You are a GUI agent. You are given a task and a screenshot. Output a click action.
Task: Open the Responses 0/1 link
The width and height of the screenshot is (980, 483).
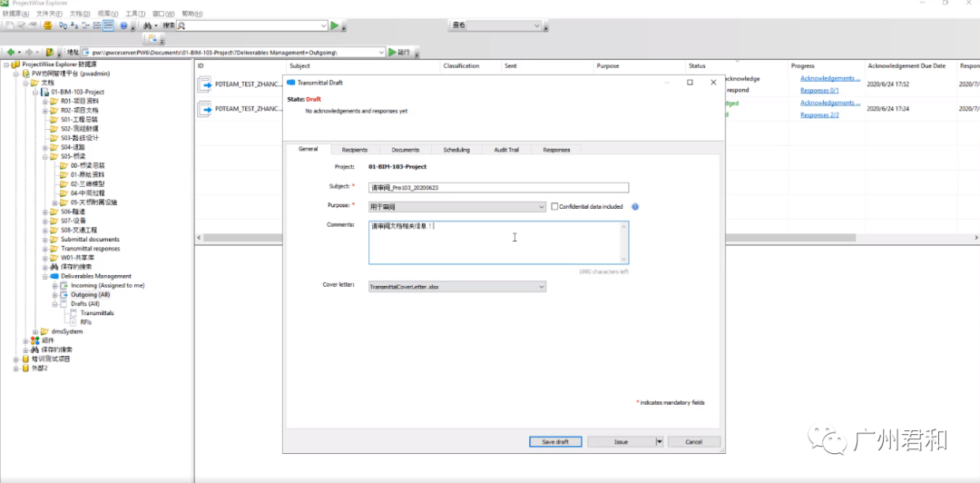[x=819, y=90]
